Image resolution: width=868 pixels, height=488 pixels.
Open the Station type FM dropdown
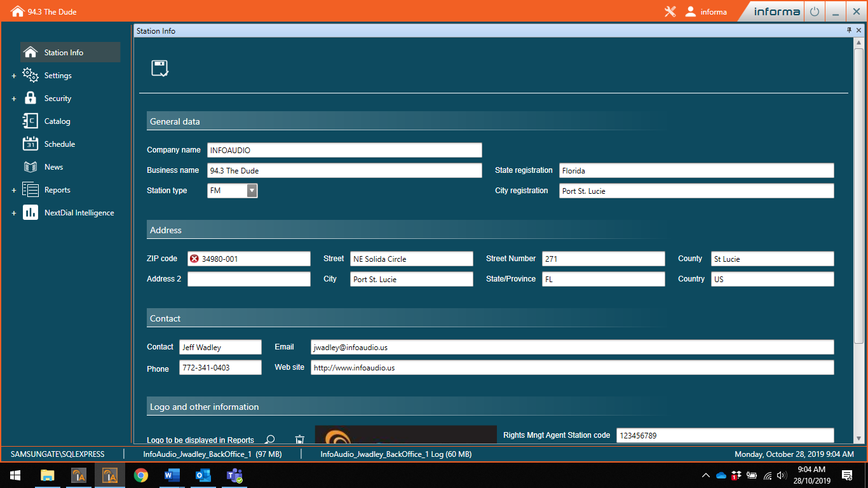point(252,190)
